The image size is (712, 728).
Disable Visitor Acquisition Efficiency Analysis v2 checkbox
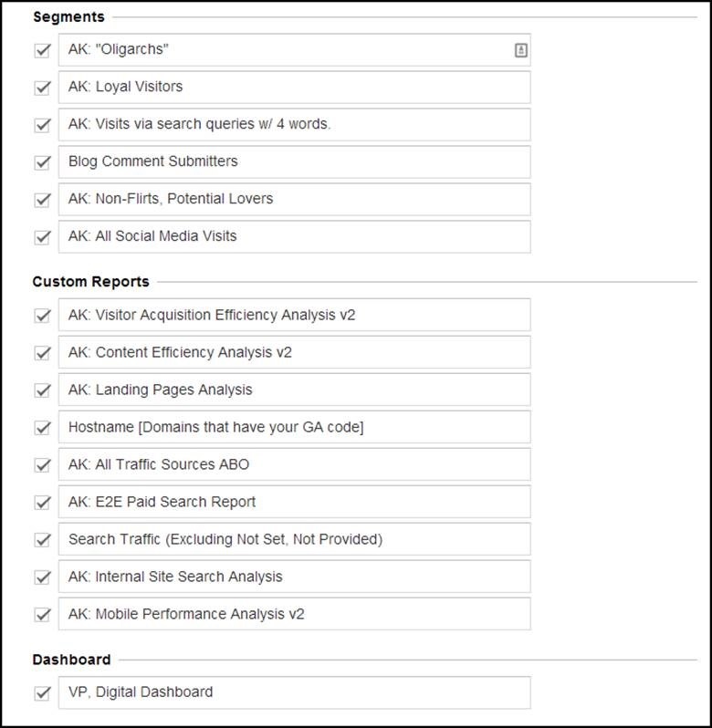[42, 316]
